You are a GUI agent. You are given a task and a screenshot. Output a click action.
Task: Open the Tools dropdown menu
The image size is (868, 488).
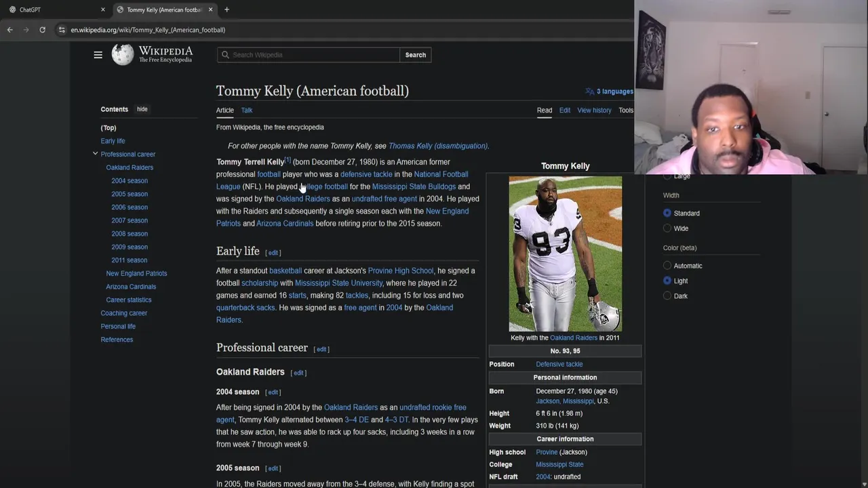(x=626, y=110)
